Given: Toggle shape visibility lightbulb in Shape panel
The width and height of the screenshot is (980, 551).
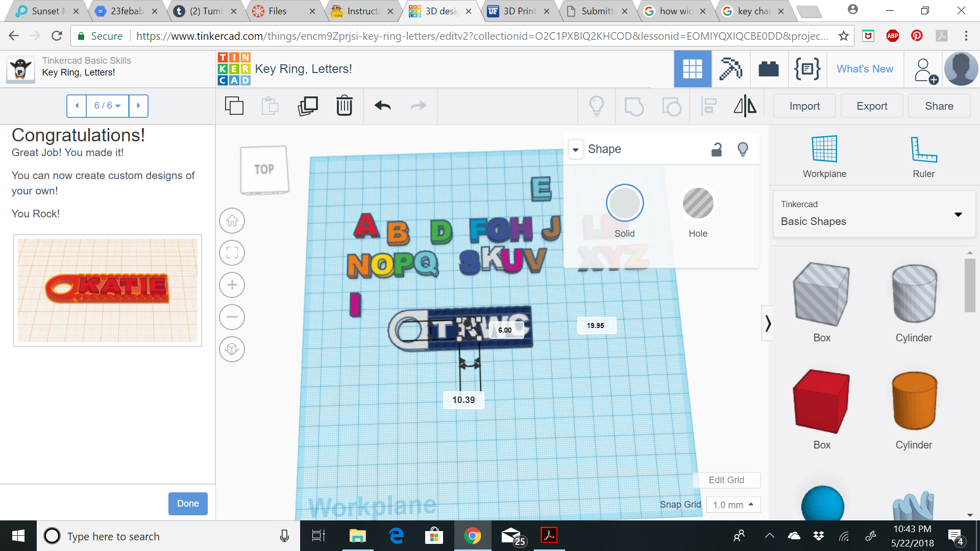Looking at the screenshot, I should [743, 149].
